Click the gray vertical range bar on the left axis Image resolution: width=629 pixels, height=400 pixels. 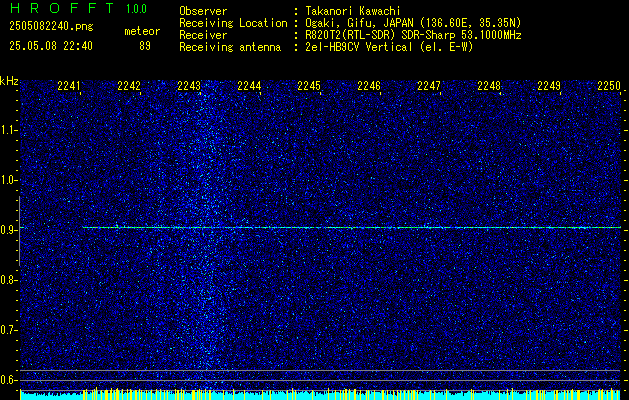point(19,231)
